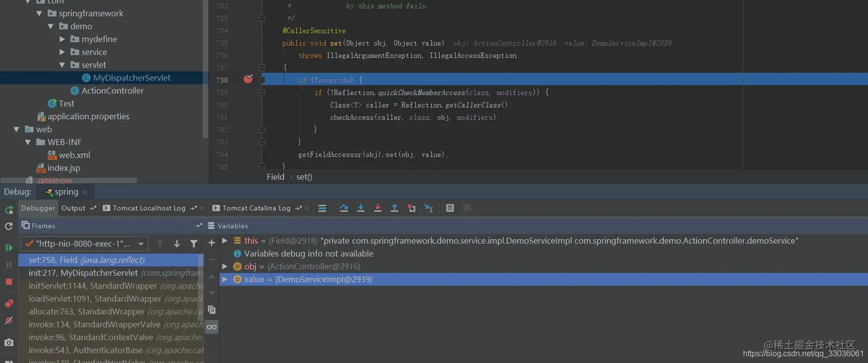The width and height of the screenshot is (868, 363).
Task: Collapse the WEB-INF folder
Action: click(x=28, y=142)
